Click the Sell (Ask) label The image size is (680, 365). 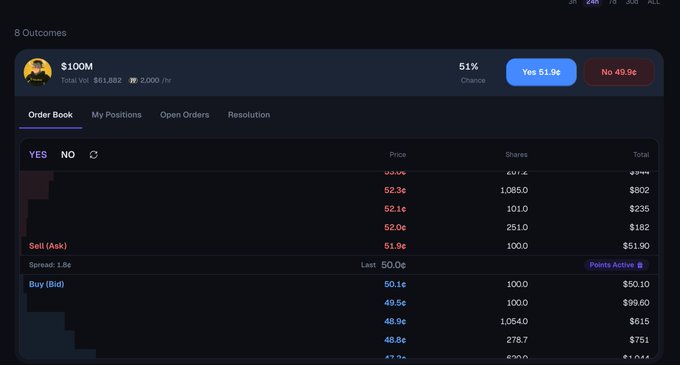(x=48, y=246)
